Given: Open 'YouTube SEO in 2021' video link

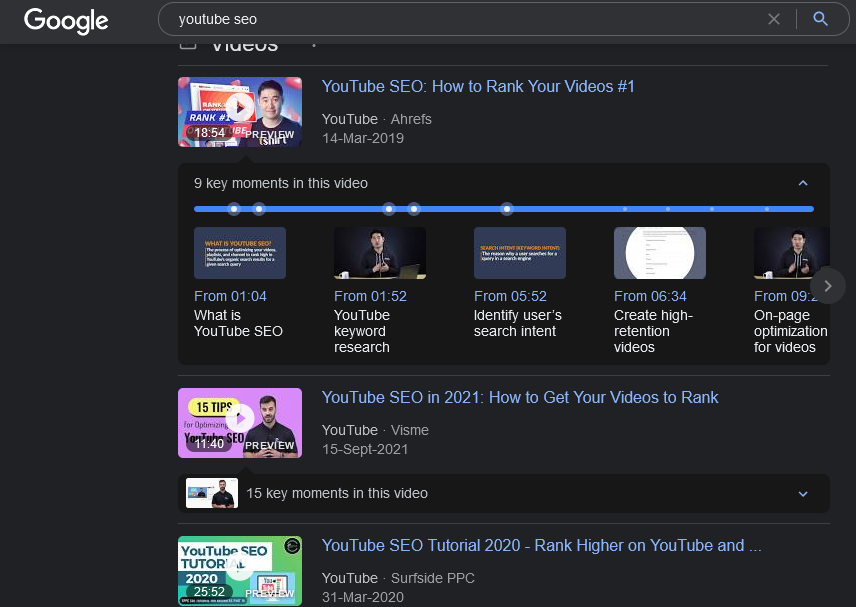Looking at the screenshot, I should point(520,397).
